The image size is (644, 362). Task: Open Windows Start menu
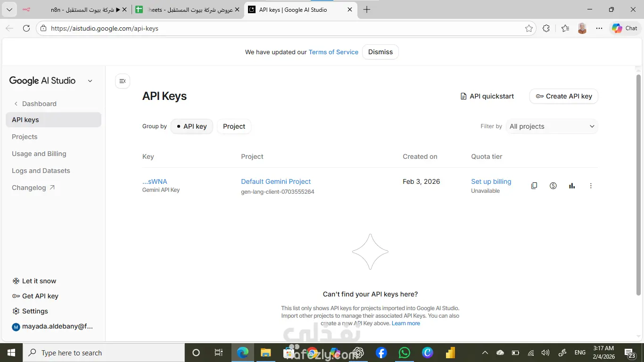(x=11, y=353)
